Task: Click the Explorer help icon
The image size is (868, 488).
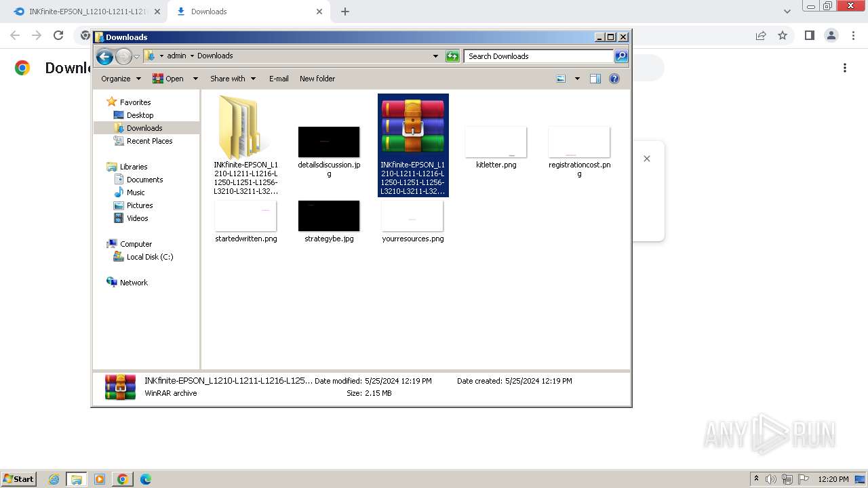Action: [x=614, y=79]
